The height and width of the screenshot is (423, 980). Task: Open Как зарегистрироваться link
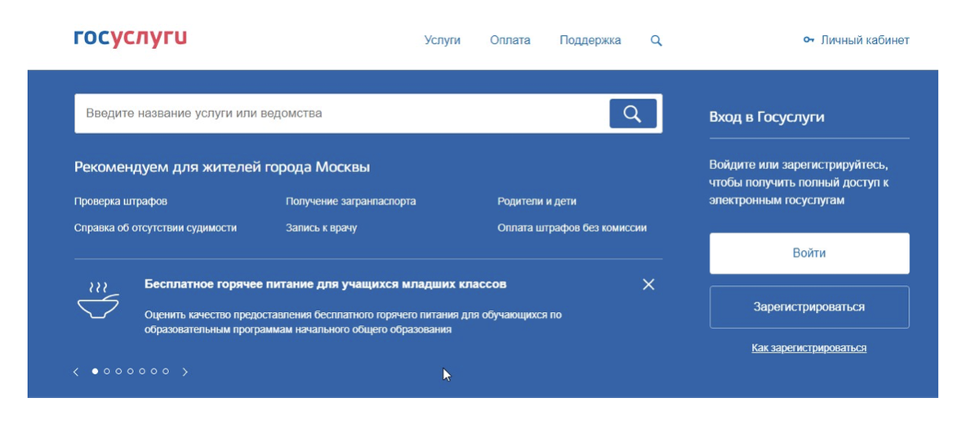click(809, 348)
